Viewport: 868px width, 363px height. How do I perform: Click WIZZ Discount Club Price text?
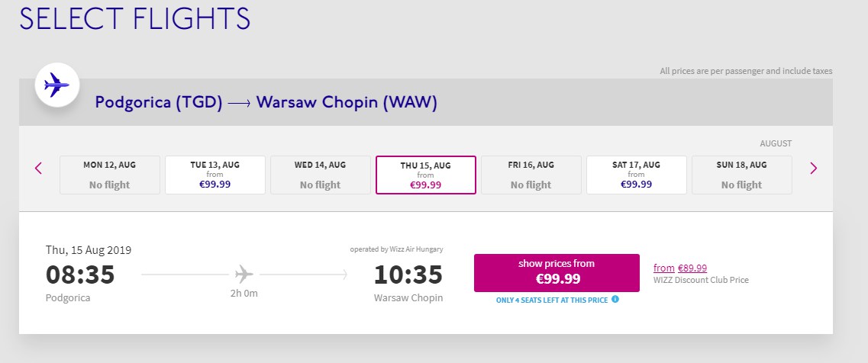701,280
